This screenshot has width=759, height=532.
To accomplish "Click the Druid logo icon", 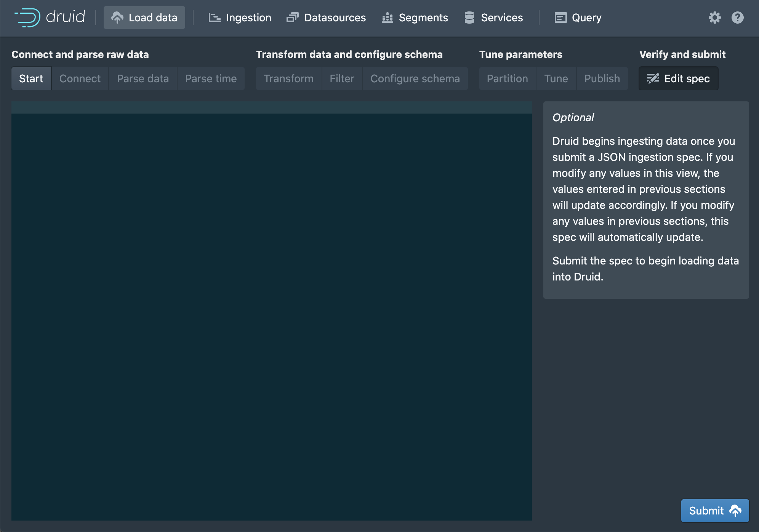I will click(x=27, y=18).
